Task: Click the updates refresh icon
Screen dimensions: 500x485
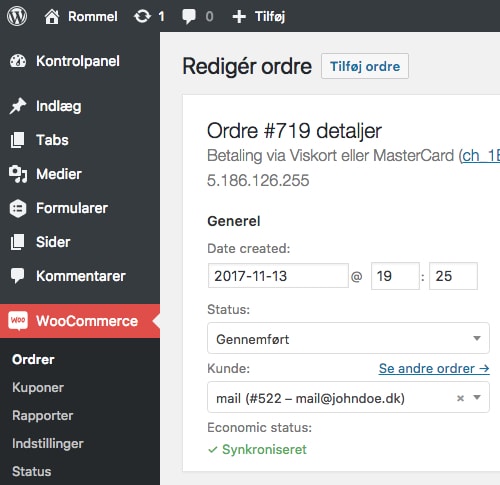Action: (x=142, y=16)
